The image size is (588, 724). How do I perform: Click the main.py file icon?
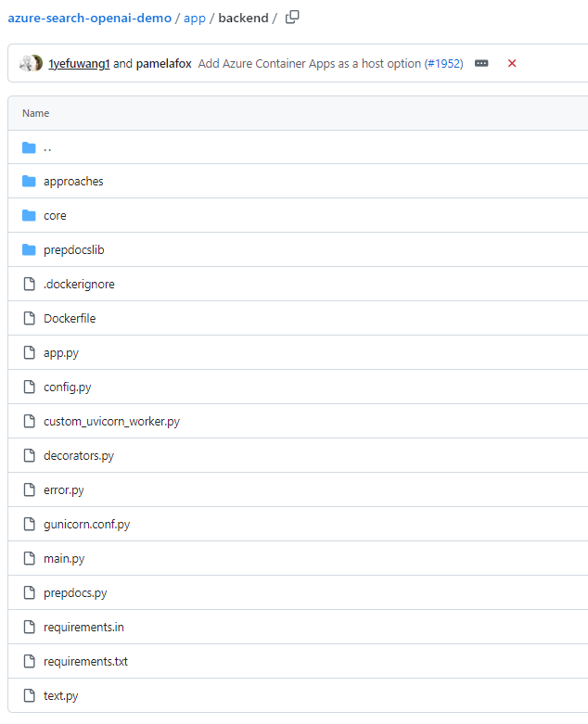29,558
